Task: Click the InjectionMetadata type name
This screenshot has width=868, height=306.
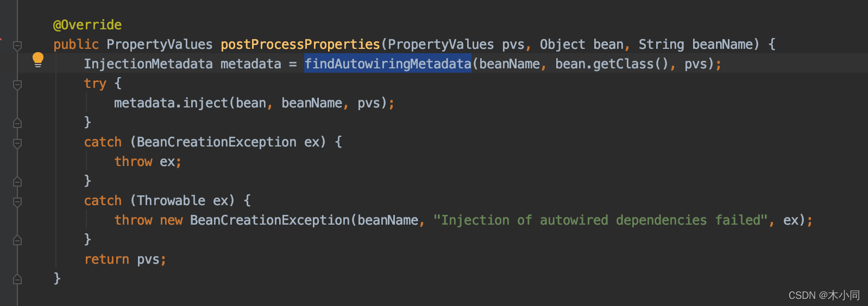Action: pos(148,64)
